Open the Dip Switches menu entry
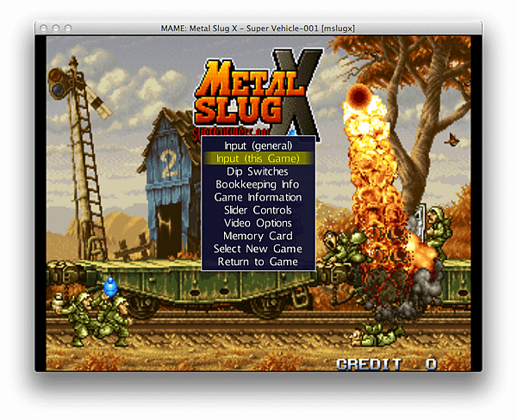The height and width of the screenshot is (420, 517). point(258,171)
